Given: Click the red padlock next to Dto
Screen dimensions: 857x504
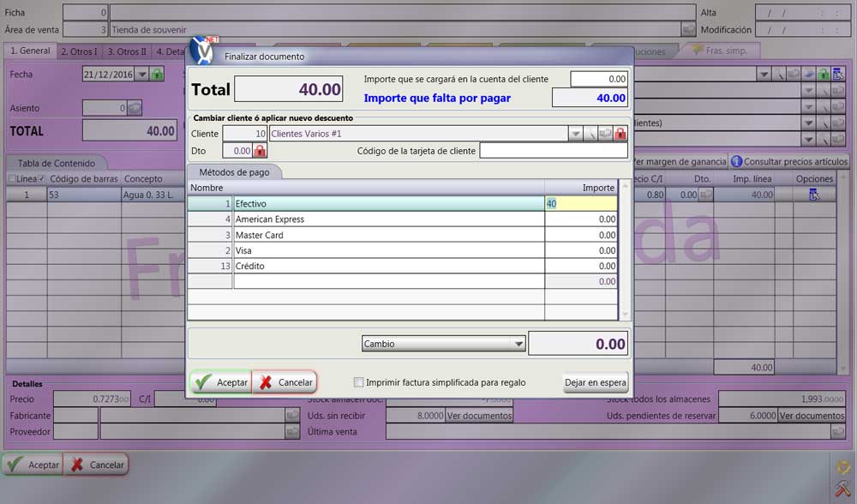Looking at the screenshot, I should click(x=261, y=151).
